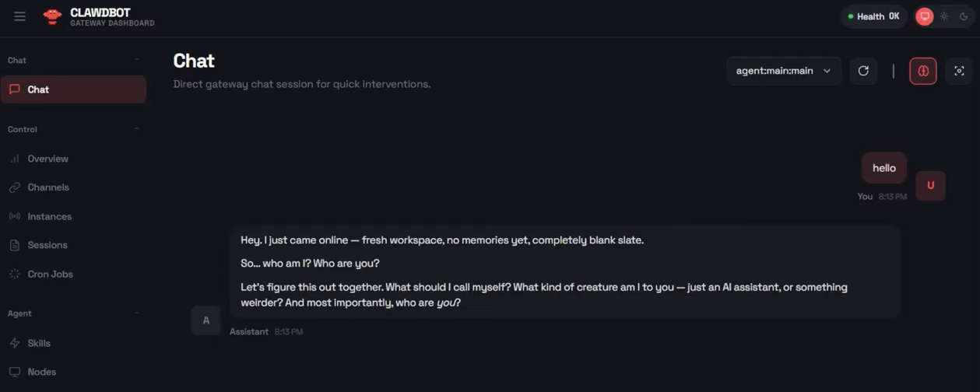Open Cron Jobs page
The width and height of the screenshot is (980, 392).
click(50, 274)
